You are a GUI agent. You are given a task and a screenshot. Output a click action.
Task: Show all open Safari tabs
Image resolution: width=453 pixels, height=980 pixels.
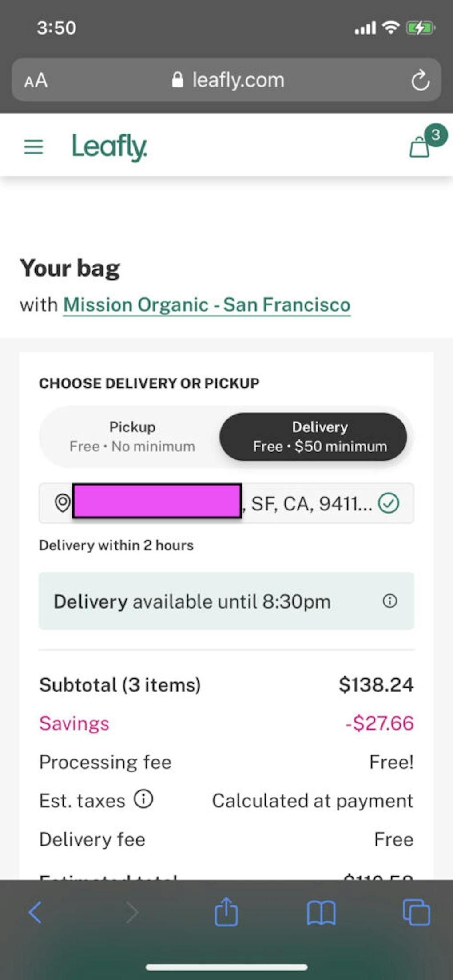(x=416, y=913)
